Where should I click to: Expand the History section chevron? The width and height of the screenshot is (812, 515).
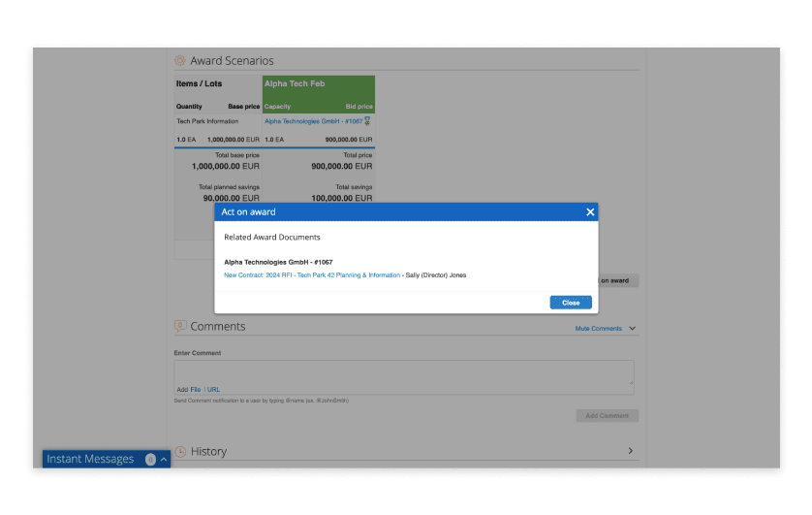coord(630,451)
